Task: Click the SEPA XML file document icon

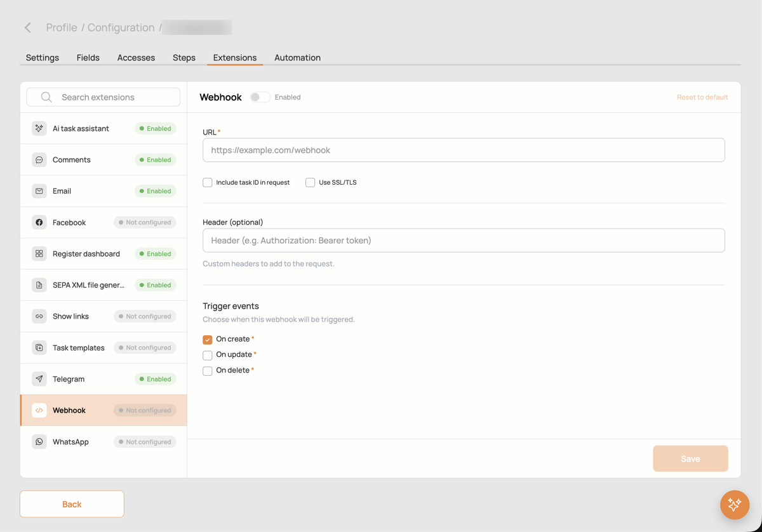Action: pos(39,285)
